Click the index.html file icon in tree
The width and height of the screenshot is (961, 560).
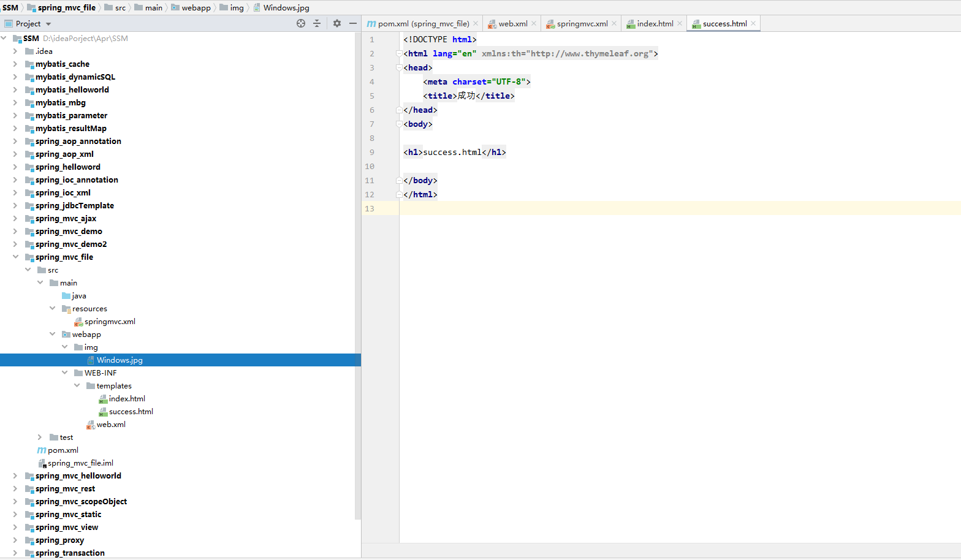pos(103,399)
